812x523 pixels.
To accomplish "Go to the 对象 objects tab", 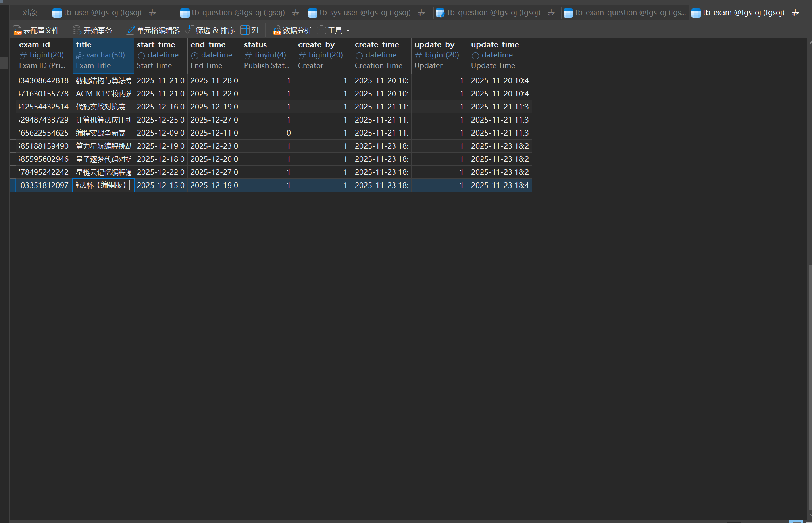I will (30, 13).
